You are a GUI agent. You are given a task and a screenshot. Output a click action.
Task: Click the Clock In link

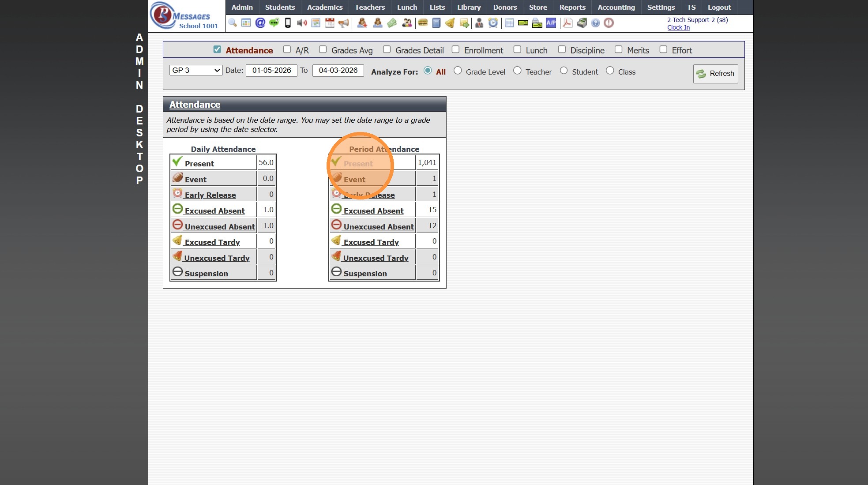coord(678,27)
